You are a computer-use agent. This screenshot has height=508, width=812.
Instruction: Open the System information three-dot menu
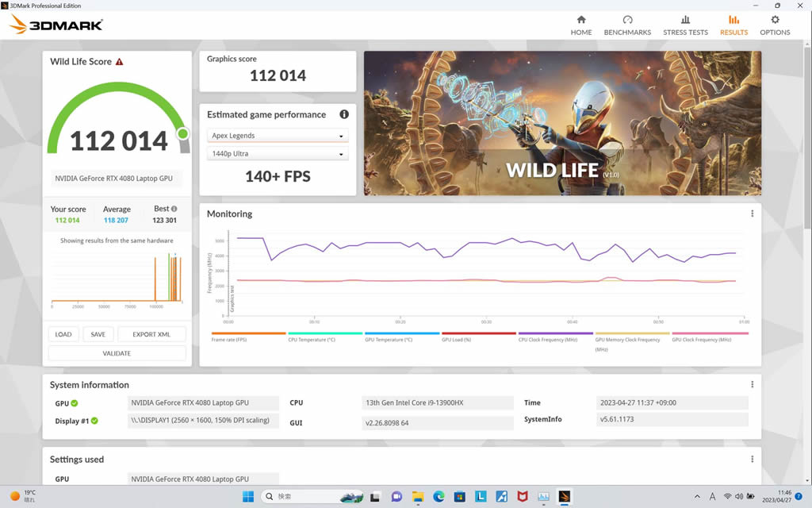[x=752, y=385]
